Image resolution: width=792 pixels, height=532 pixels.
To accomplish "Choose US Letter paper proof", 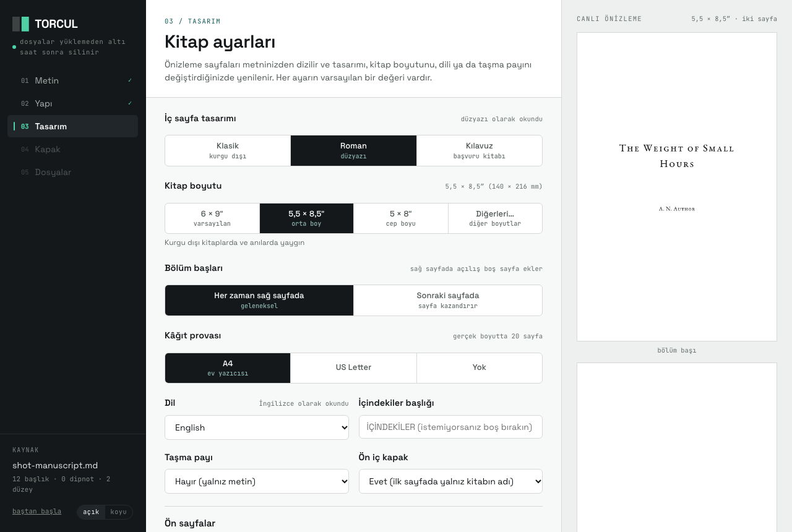I will coord(353,368).
